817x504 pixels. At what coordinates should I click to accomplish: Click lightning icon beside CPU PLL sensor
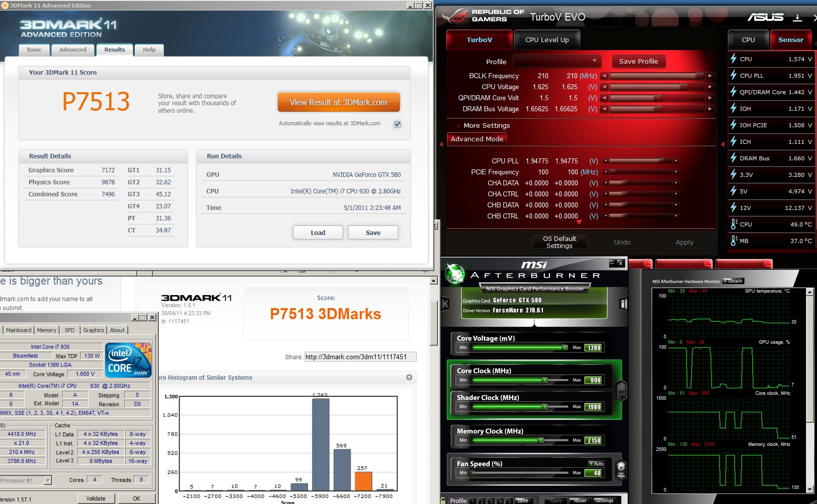(x=733, y=75)
